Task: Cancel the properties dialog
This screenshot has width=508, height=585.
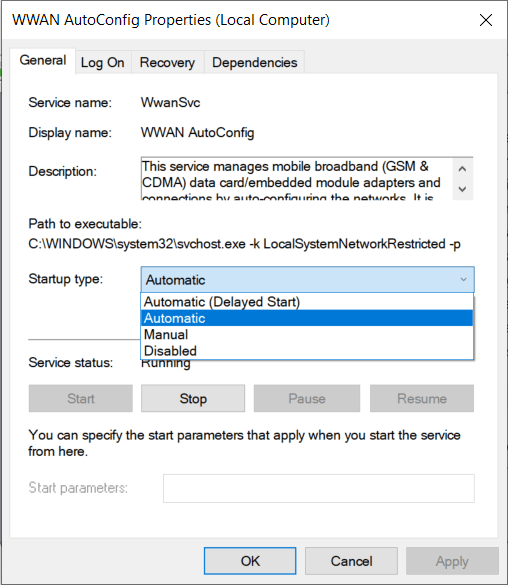Action: coord(351,561)
